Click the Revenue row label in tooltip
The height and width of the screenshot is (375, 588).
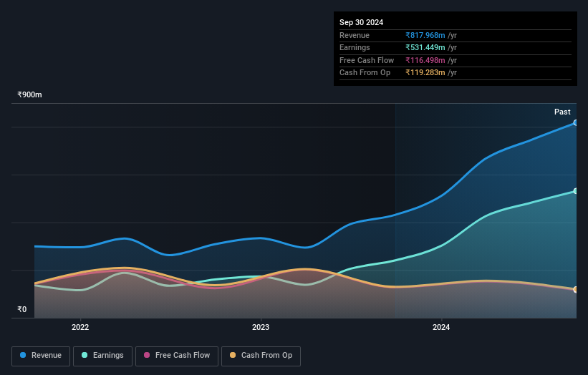tap(355, 35)
